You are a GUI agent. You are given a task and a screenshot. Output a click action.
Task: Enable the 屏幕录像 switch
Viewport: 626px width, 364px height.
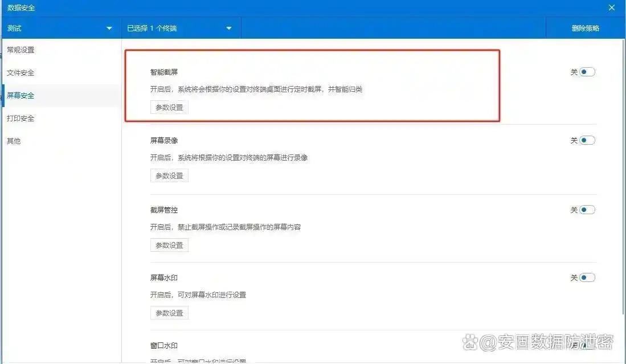(x=587, y=140)
